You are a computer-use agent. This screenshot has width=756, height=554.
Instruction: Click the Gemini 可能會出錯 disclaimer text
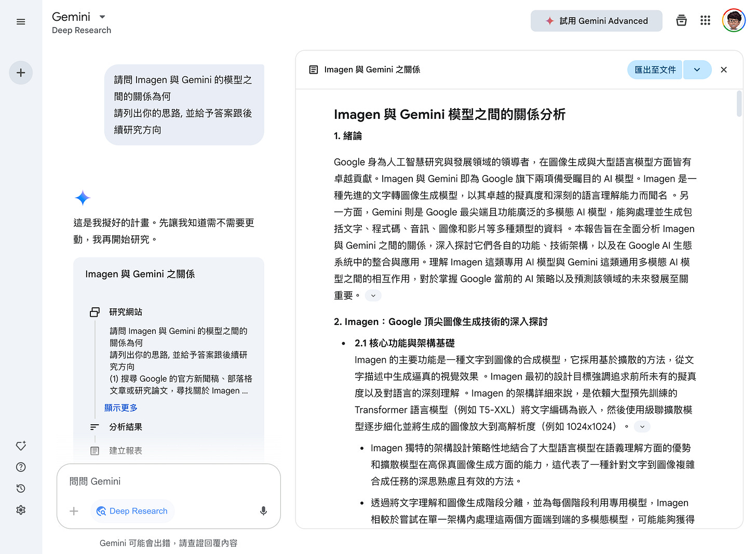[x=169, y=543]
